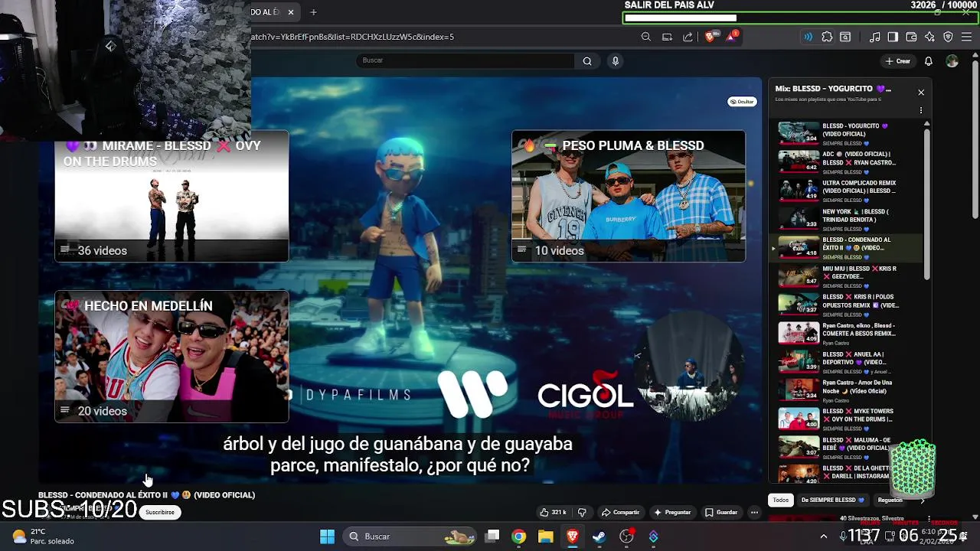The width and height of the screenshot is (980, 551).
Task: Open the Mix playlist three-dot options menu
Action: (x=921, y=111)
